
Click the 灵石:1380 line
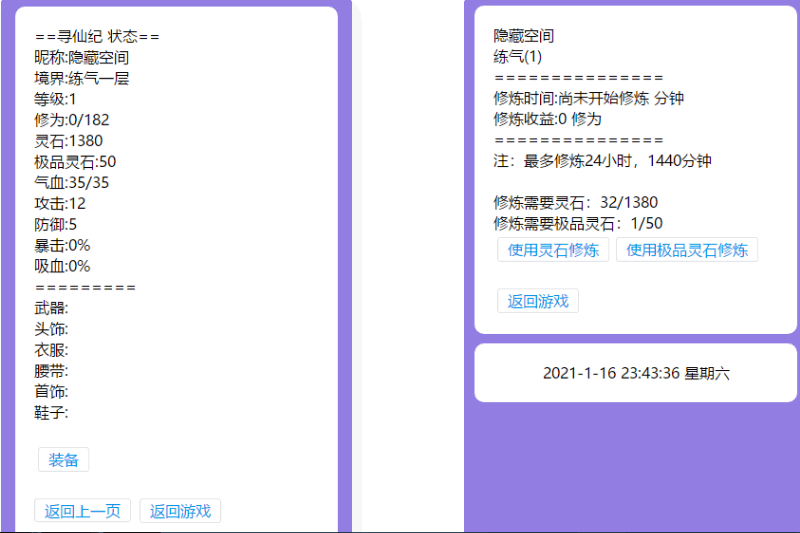[x=68, y=141]
